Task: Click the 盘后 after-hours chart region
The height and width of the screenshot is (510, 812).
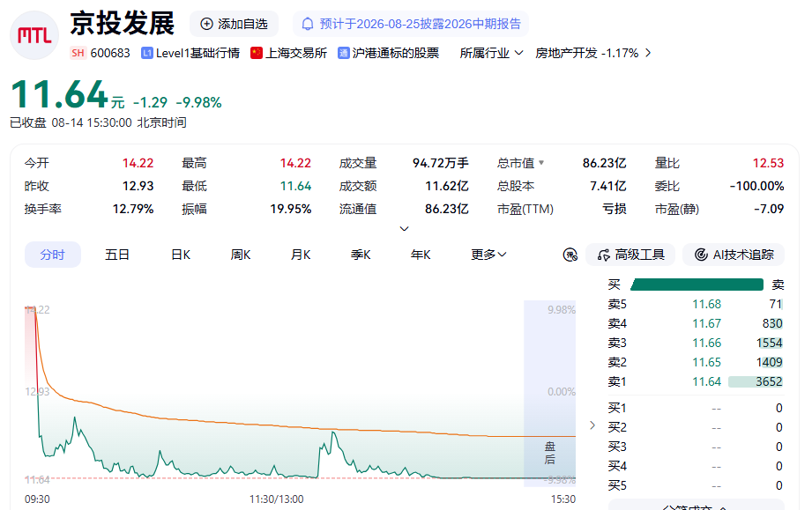Action: [x=549, y=394]
